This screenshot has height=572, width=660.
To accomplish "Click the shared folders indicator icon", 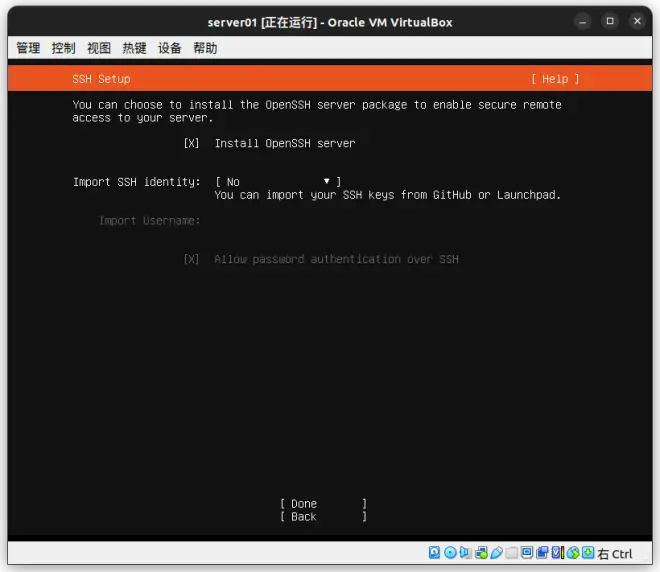I will click(511, 553).
